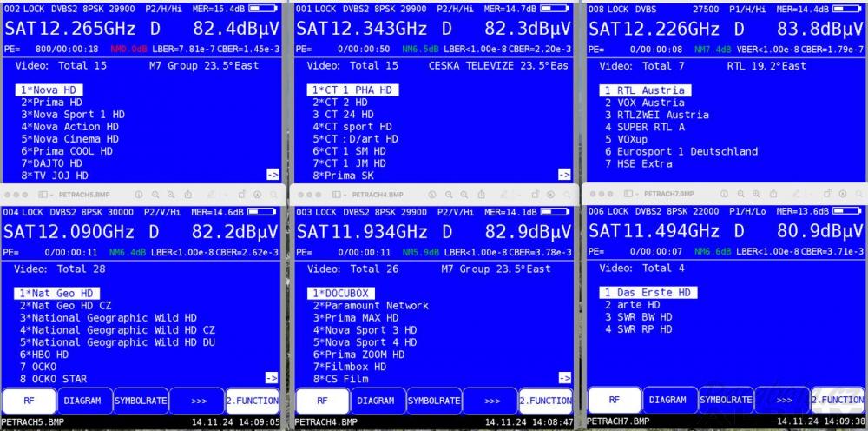Viewport: 868px width, 431px height.
Task: Open the sidebar view menu in PETRACH4.BMP window
Action: [x=338, y=195]
